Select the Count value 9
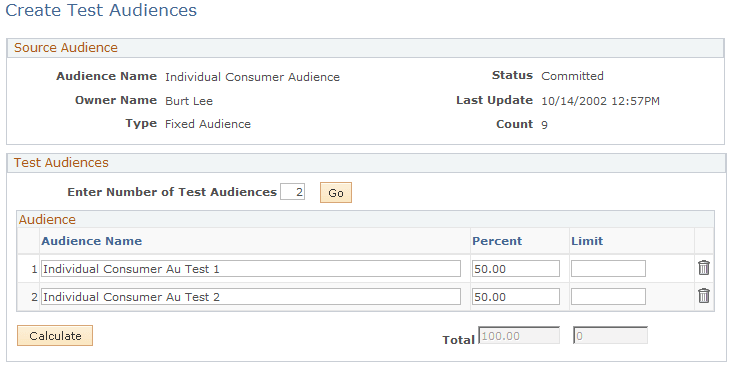 (x=544, y=125)
